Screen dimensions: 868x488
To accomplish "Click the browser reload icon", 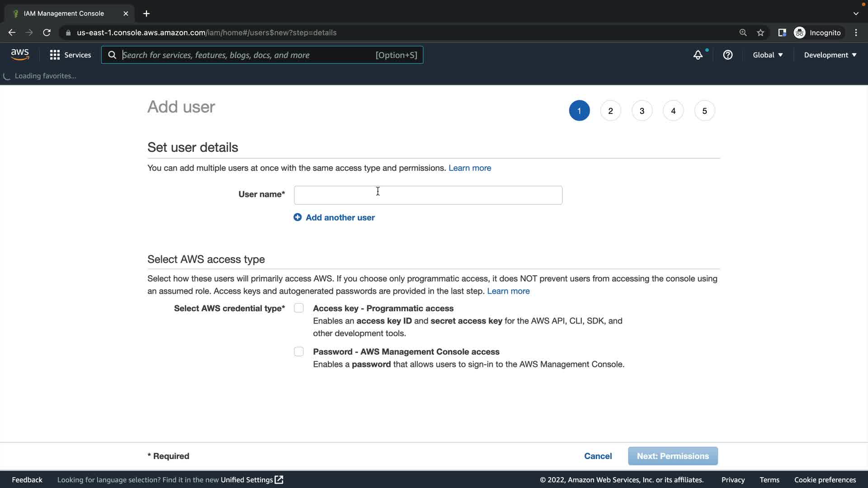I will click(47, 33).
